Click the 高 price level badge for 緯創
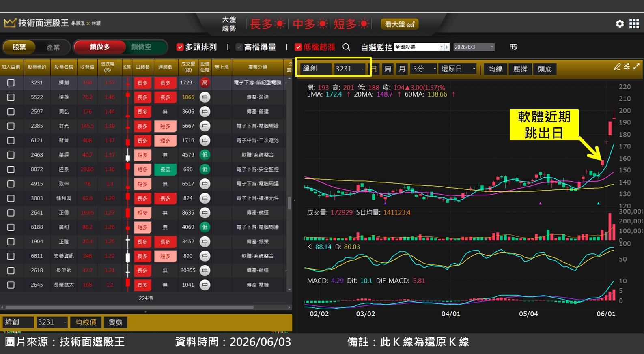 click(205, 83)
